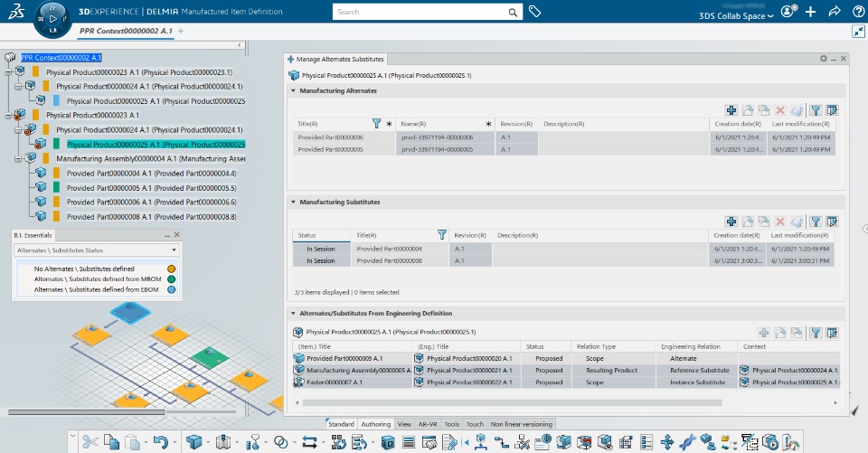Open the 3DS Collab Space dropdown

(736, 16)
